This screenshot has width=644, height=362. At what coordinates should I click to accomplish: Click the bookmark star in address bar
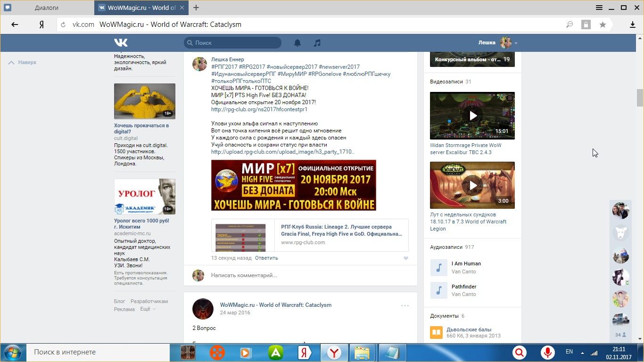(603, 25)
